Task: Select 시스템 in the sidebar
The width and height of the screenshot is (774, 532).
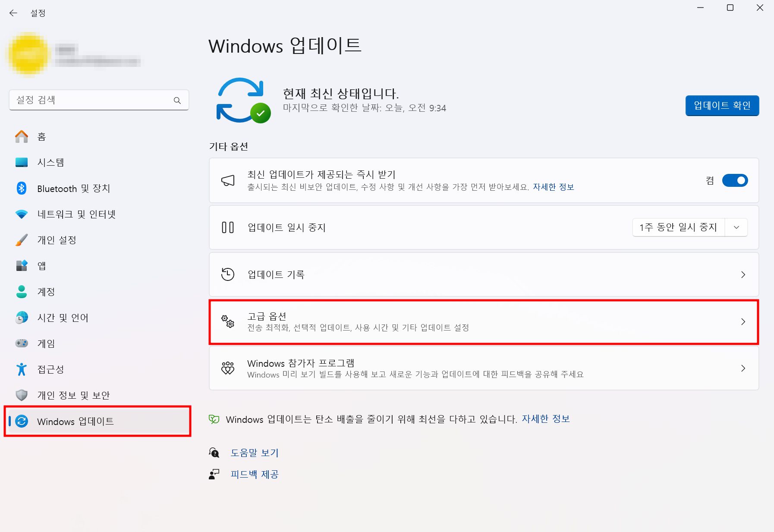Action: pyautogui.click(x=99, y=162)
